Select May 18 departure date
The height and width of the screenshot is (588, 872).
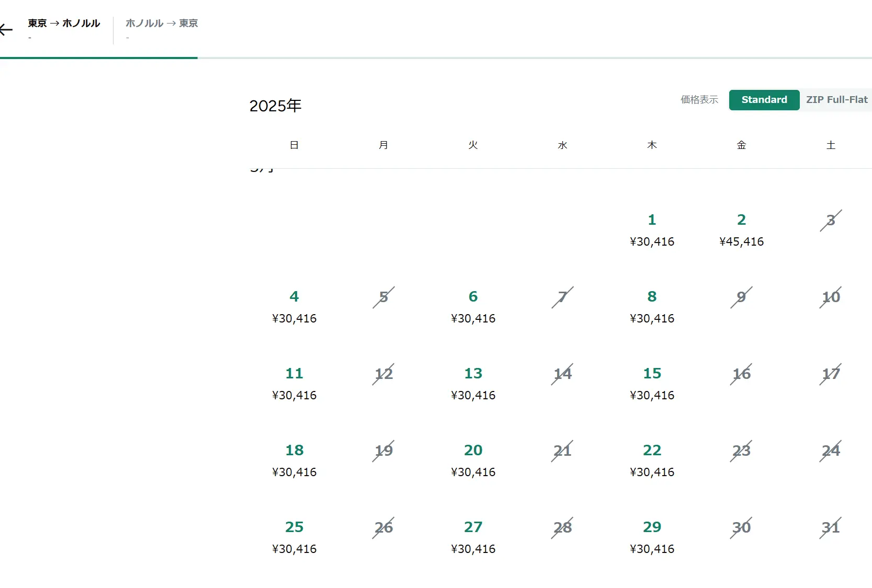pos(294,460)
